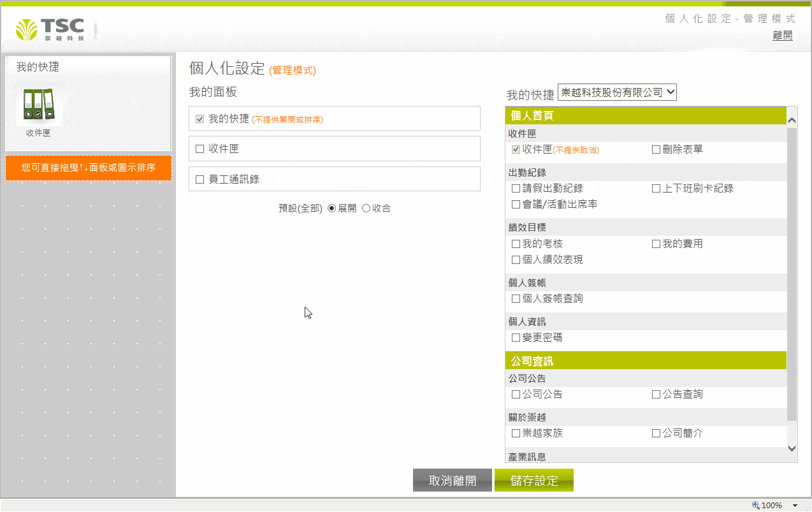The height and width of the screenshot is (512, 812).
Task: Open the 崇越科技股份有限公司 company dropdown
Action: 616,92
